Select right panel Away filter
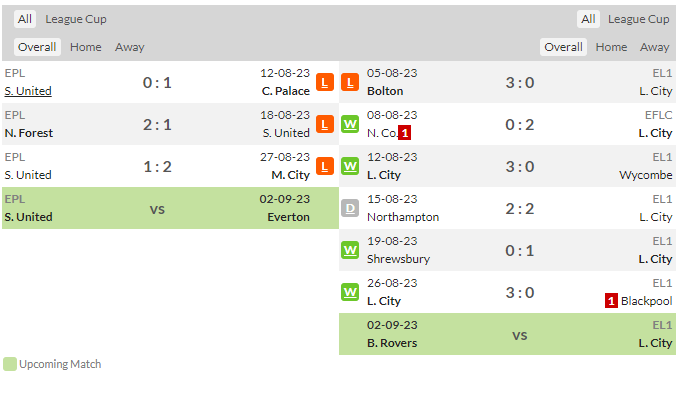The image size is (679, 398). tap(654, 47)
